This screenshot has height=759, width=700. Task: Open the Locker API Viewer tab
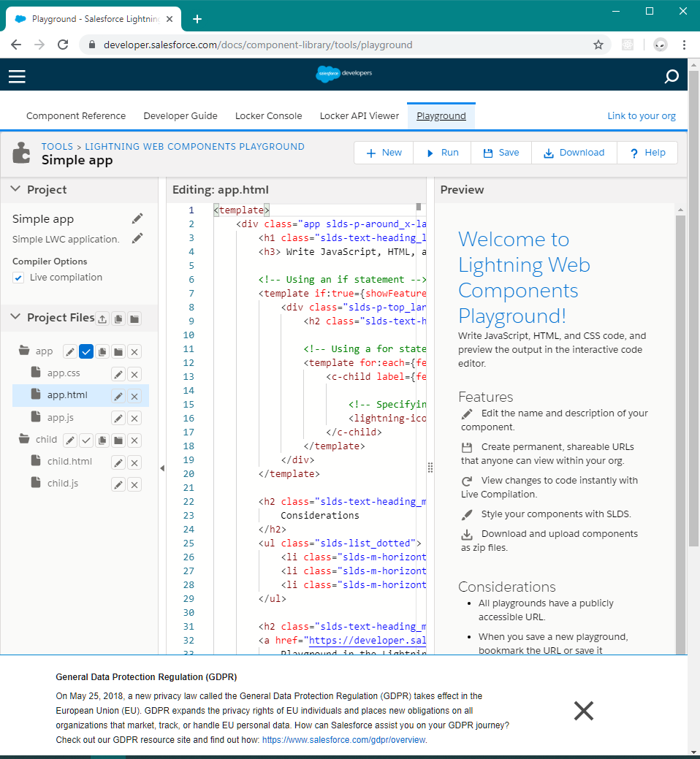359,115
